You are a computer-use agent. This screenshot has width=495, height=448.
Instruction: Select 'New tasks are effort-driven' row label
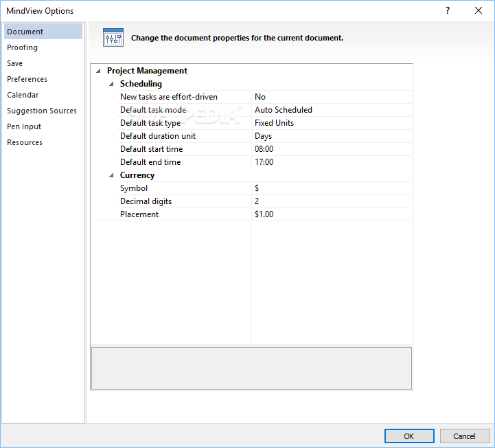pos(169,97)
